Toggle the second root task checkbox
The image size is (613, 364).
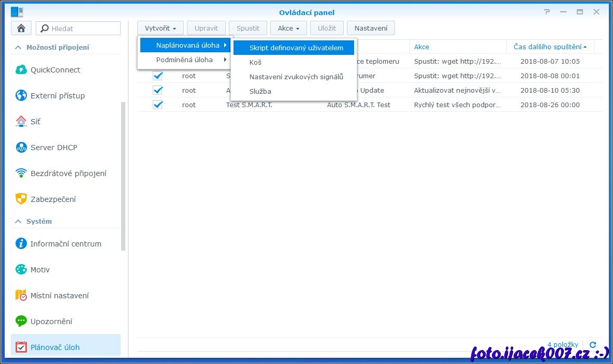pyautogui.click(x=158, y=76)
